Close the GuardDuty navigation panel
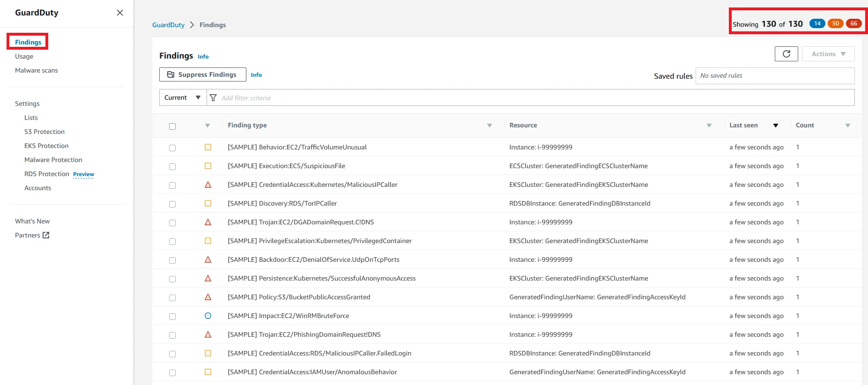The width and height of the screenshot is (868, 385). click(120, 13)
